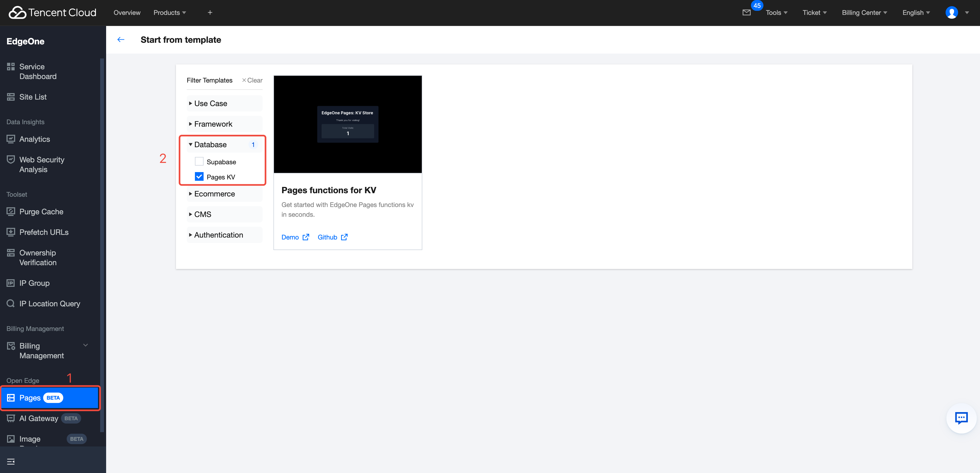Open the chat support bubble

coord(961,418)
